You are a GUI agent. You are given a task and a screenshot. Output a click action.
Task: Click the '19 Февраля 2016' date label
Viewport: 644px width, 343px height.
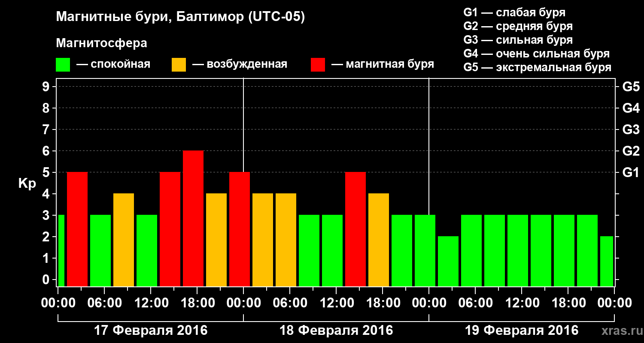click(x=522, y=331)
